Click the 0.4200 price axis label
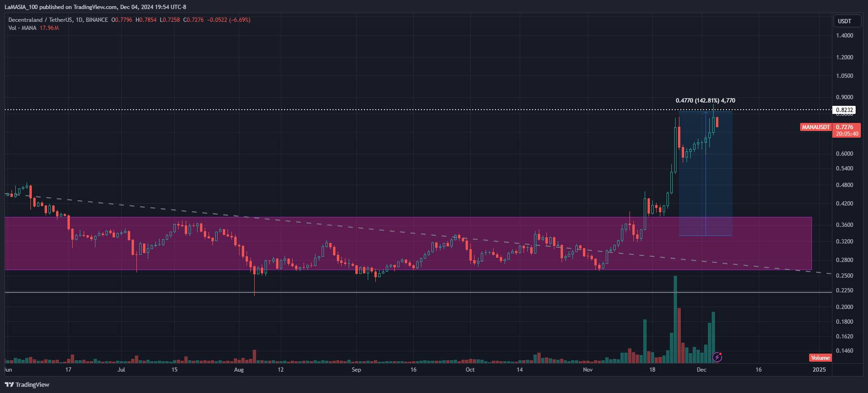868x393 pixels. coord(844,204)
